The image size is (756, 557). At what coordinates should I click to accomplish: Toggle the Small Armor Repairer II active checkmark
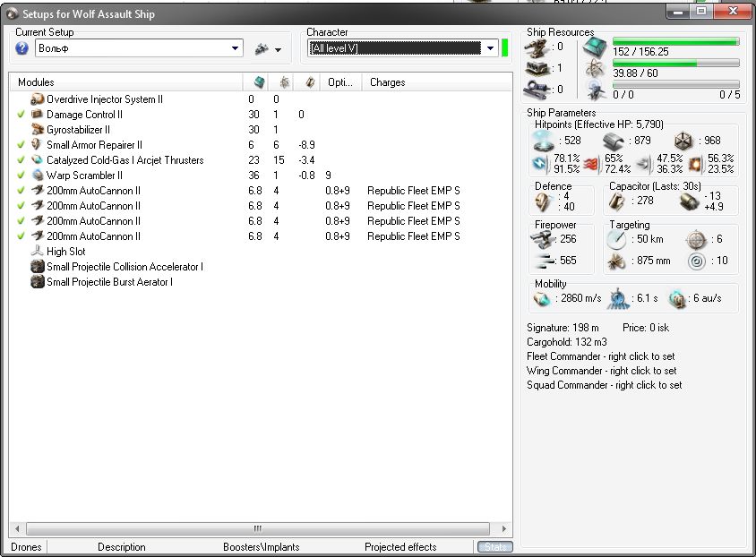point(21,144)
